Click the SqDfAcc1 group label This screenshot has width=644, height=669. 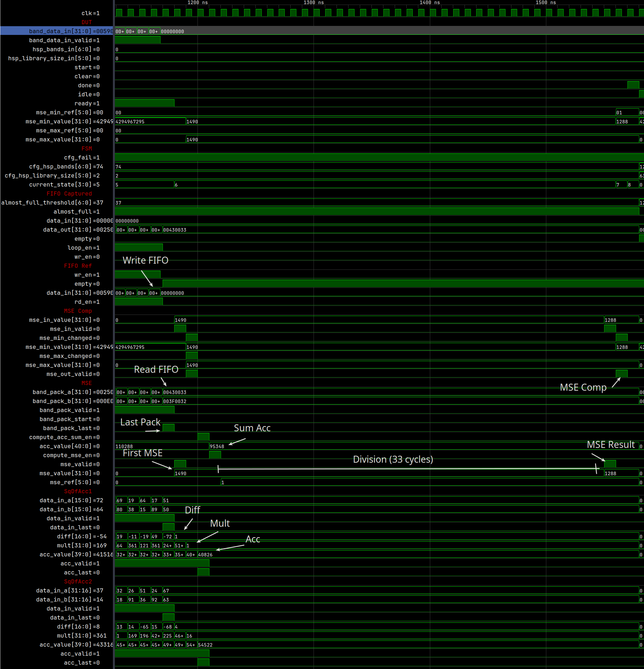click(78, 491)
